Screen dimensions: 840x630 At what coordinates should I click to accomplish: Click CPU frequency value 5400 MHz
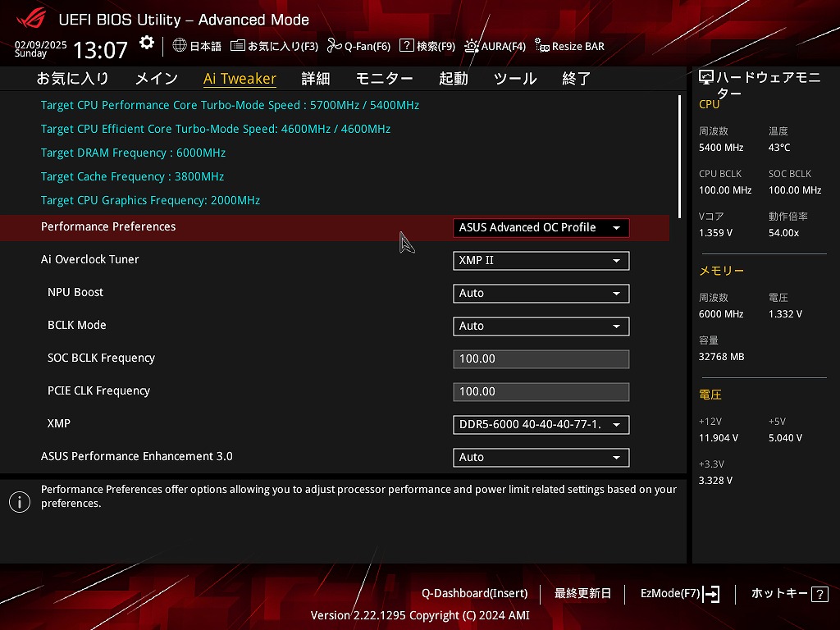(x=721, y=148)
